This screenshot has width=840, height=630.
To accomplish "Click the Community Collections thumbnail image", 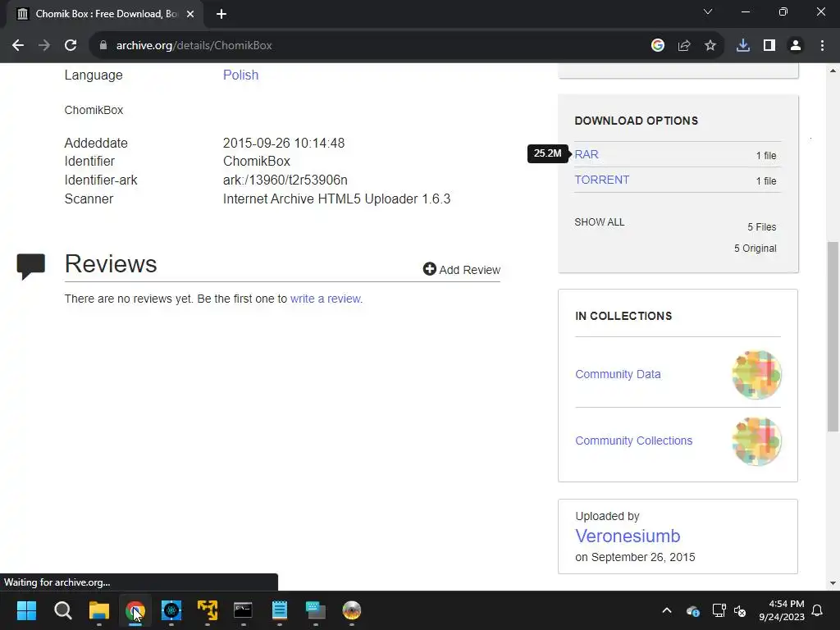I will [756, 441].
